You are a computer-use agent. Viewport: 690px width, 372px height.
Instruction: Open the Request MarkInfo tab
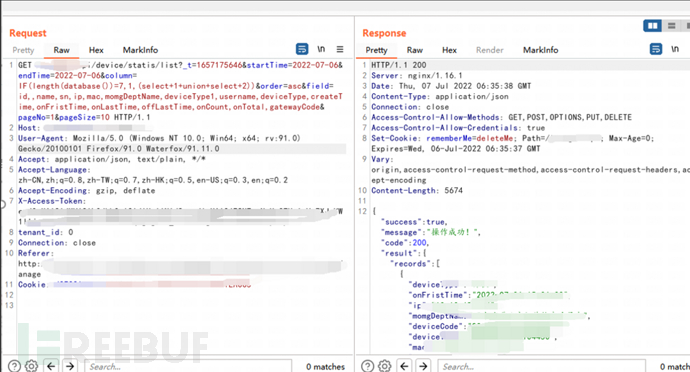140,50
